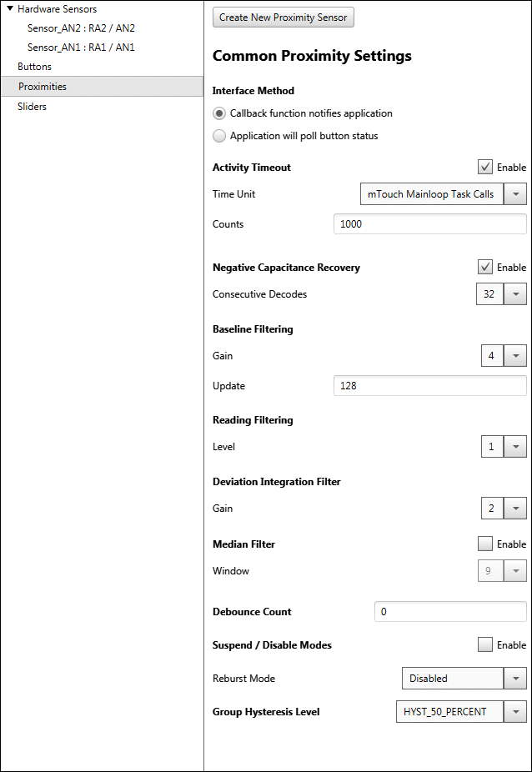The image size is (532, 772).
Task: Select Sensor_AN1 : RA1 / AN1 item
Action: pyautogui.click(x=81, y=48)
